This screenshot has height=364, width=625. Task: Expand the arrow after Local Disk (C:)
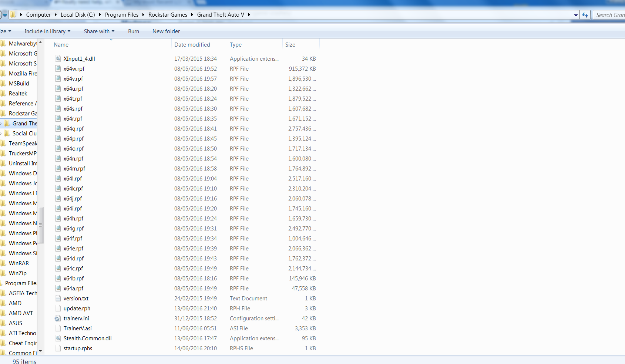100,15
